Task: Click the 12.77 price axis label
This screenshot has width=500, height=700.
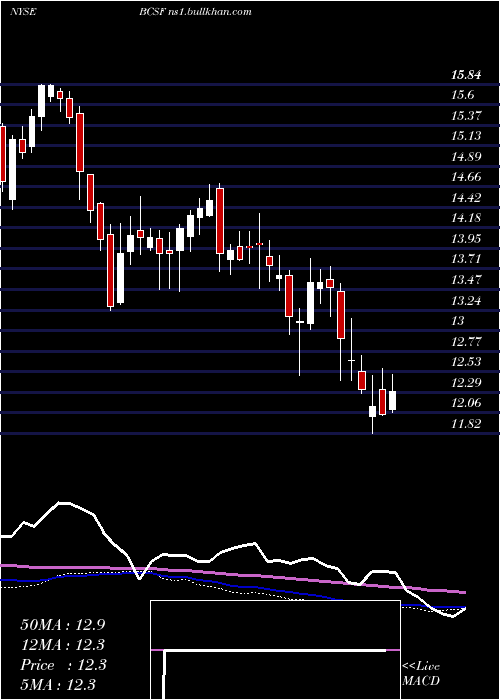Action: pos(466,342)
